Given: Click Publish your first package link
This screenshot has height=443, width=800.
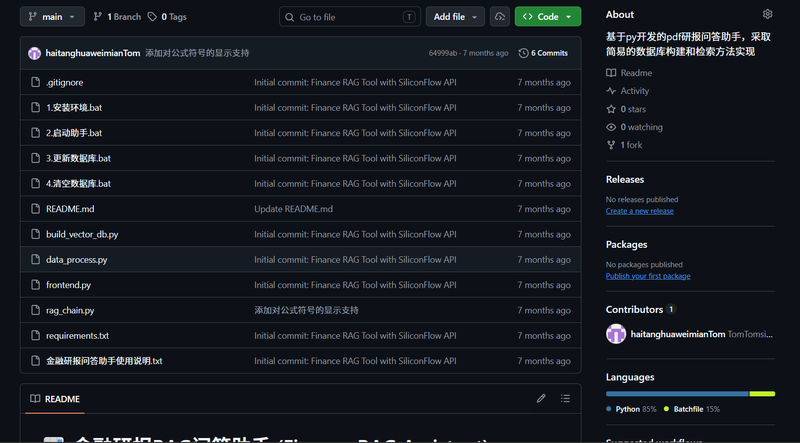Looking at the screenshot, I should pos(648,276).
